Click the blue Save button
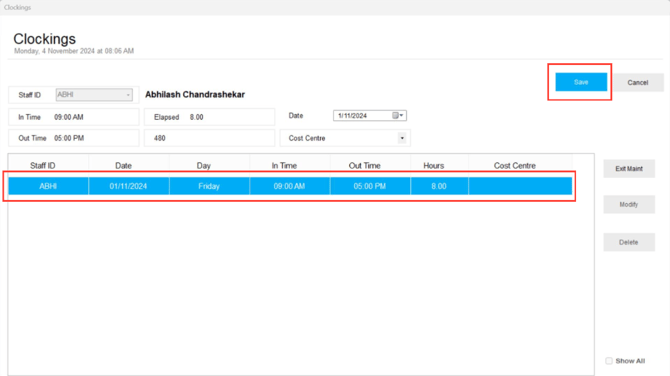 coord(581,82)
